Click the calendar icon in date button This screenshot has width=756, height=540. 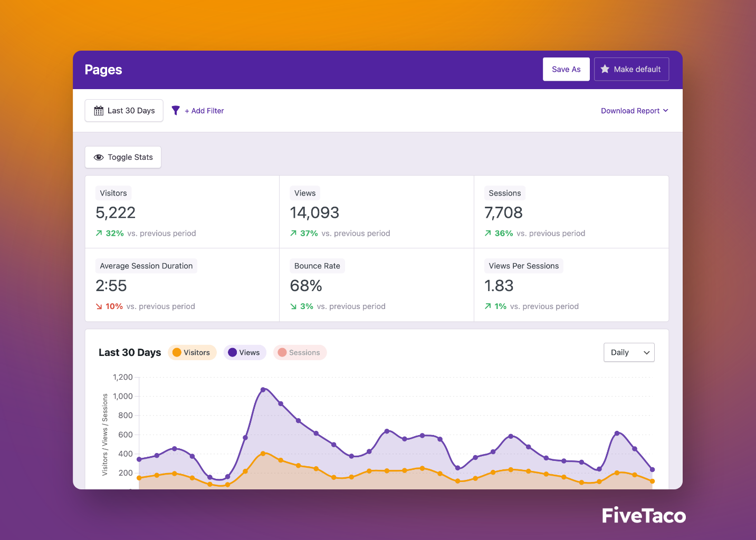point(99,111)
